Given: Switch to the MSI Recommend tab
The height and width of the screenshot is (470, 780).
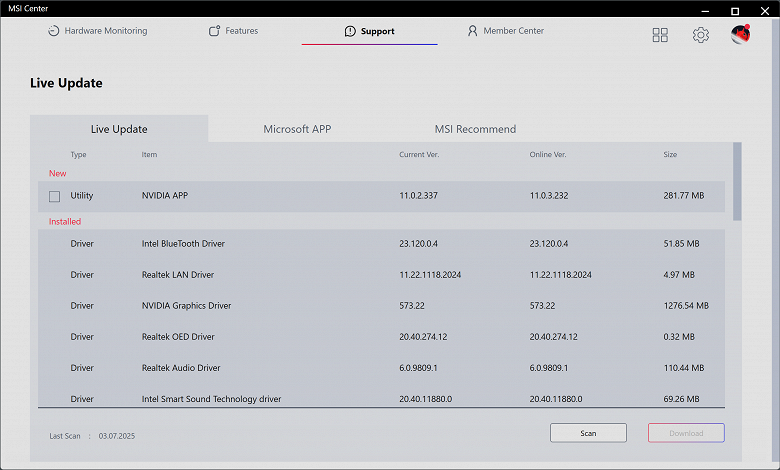Looking at the screenshot, I should [475, 129].
